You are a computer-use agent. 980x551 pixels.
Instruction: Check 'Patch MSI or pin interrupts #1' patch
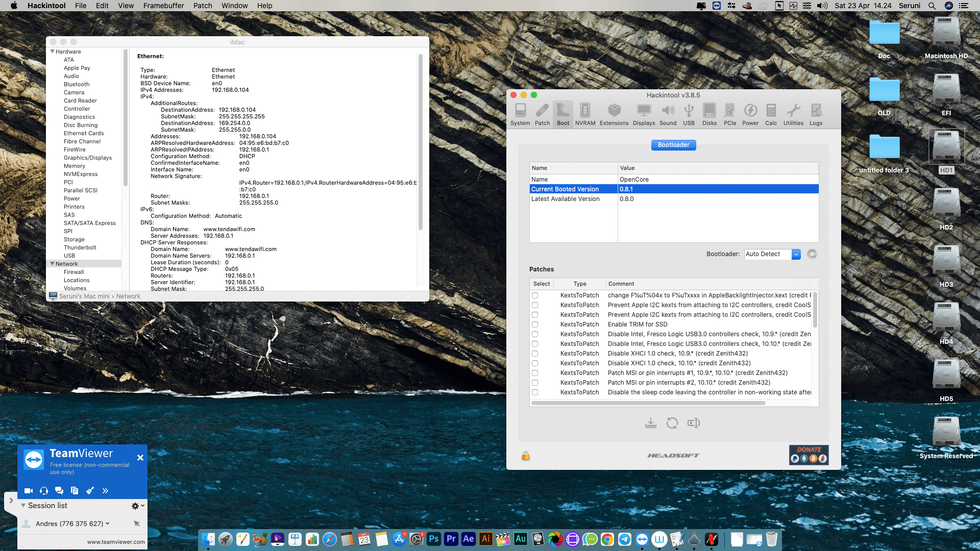point(535,373)
